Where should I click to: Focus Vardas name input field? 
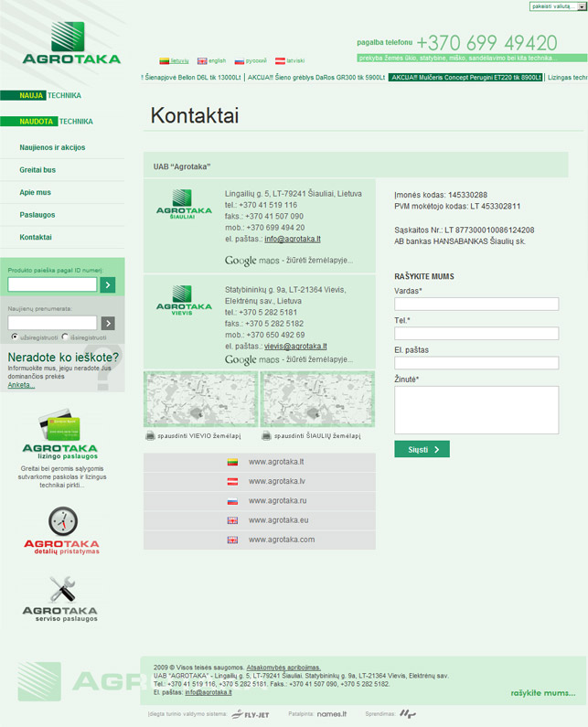[476, 305]
